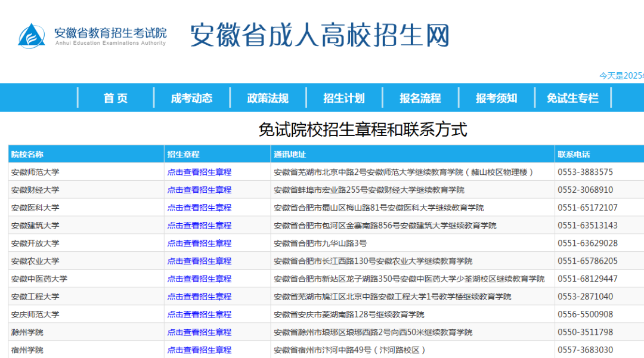View 安徽师范大学 admission brochure link
The height and width of the screenshot is (358, 644).
[x=199, y=172]
